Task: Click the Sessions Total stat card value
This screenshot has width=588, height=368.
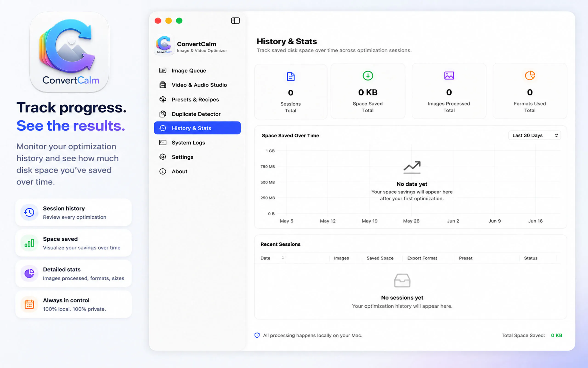Action: 291,92
